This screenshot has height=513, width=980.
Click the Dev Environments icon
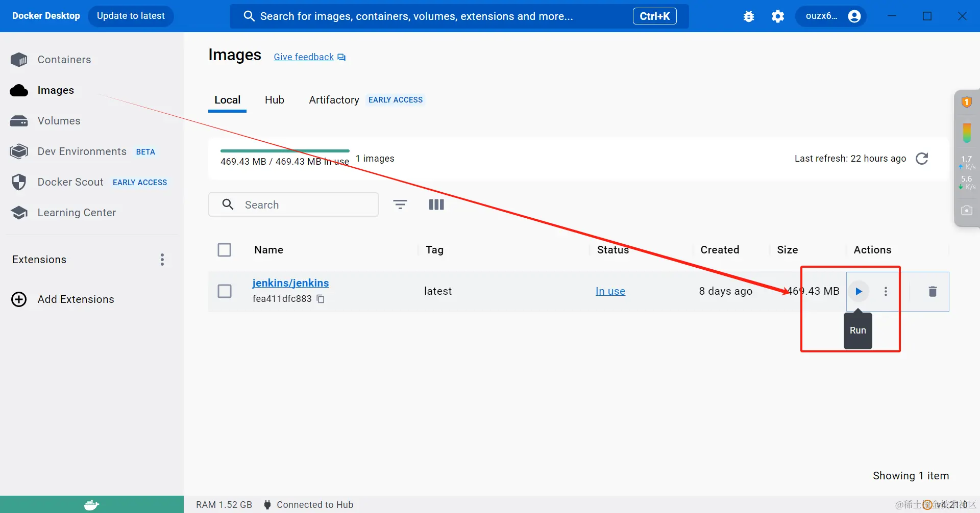tap(19, 151)
